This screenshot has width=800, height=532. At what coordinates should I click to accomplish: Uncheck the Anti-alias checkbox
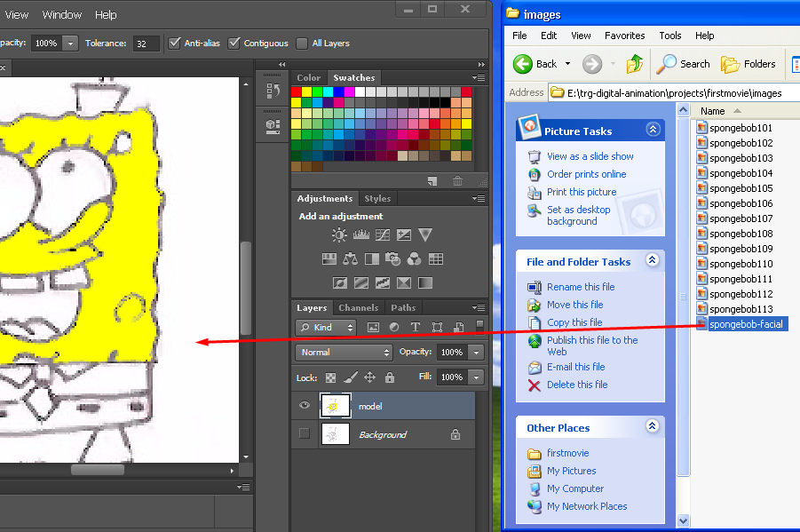[175, 43]
